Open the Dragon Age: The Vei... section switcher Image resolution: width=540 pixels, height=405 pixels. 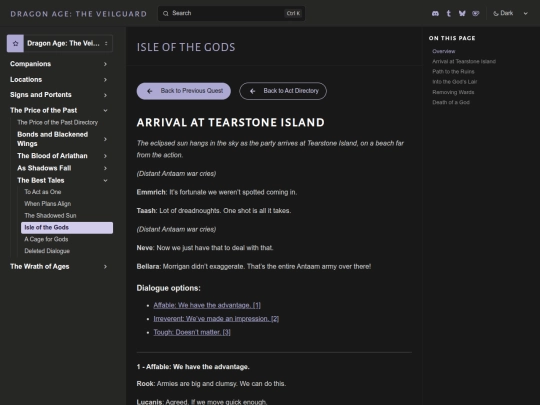(x=60, y=43)
